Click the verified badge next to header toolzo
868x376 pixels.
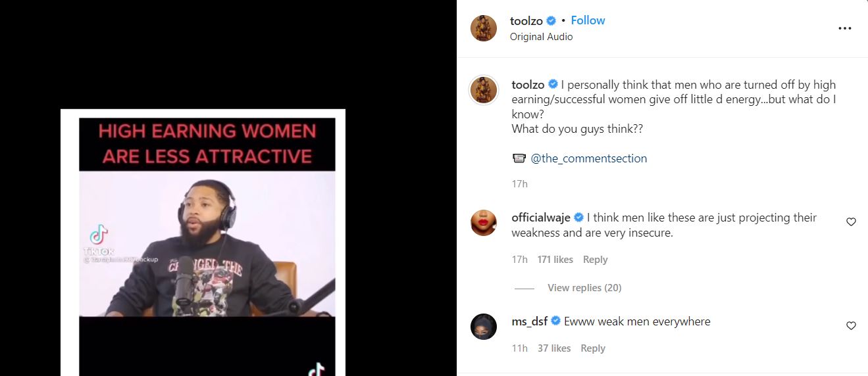551,21
